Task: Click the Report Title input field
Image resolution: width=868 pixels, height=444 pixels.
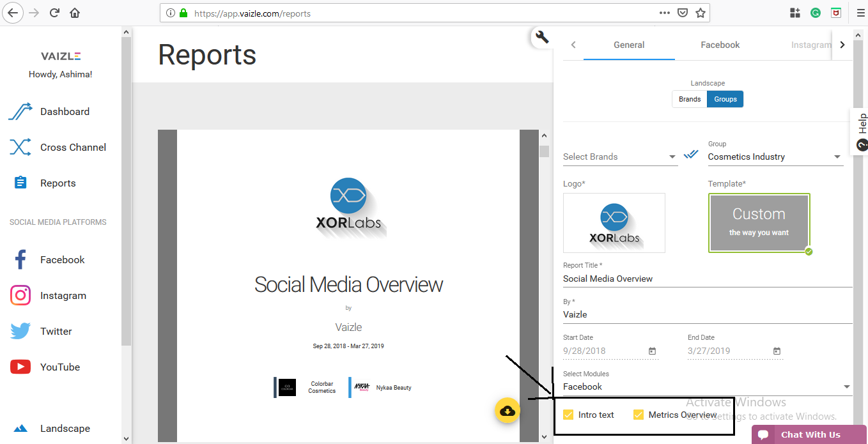Action: pyautogui.click(x=708, y=279)
